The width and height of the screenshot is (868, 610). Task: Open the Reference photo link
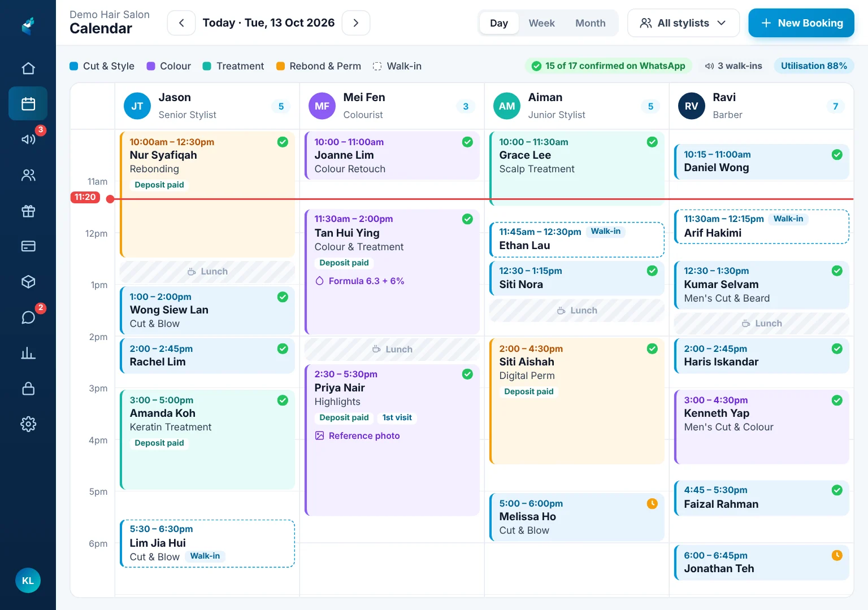pyautogui.click(x=358, y=435)
